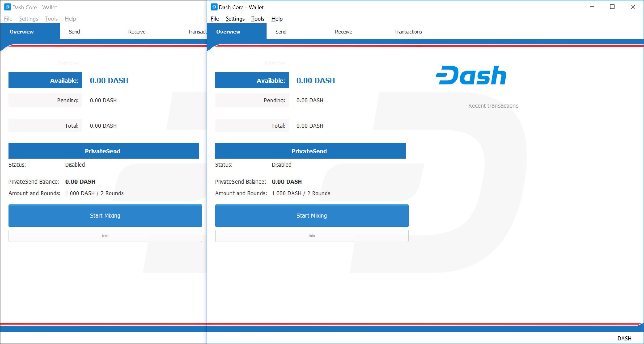Open File menu in right window
Viewport: 644px width, 344px height.
tap(214, 19)
